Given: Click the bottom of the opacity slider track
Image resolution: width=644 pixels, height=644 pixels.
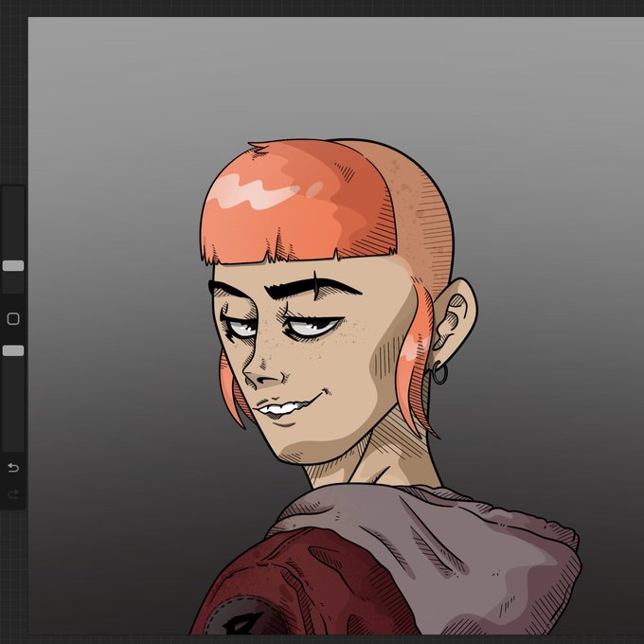Looking at the screenshot, I should click(13, 447).
